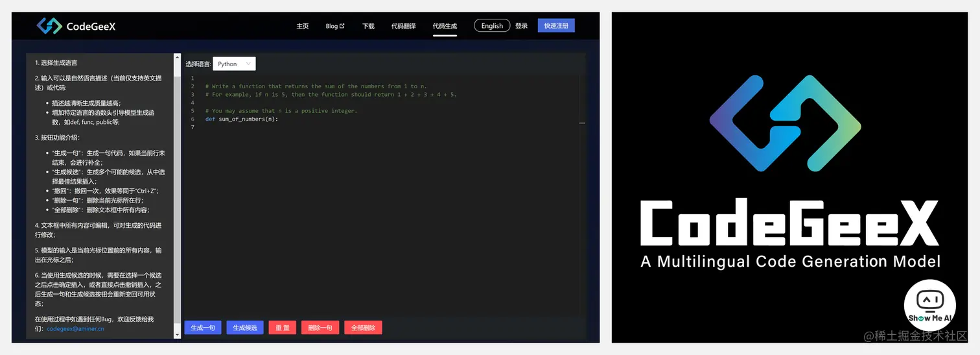The image size is (980, 355).
Task: Open the 主页 home menu item
Action: click(303, 26)
